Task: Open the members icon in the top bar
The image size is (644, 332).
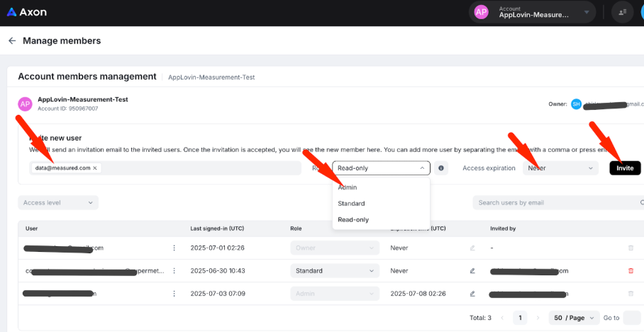Action: [622, 12]
